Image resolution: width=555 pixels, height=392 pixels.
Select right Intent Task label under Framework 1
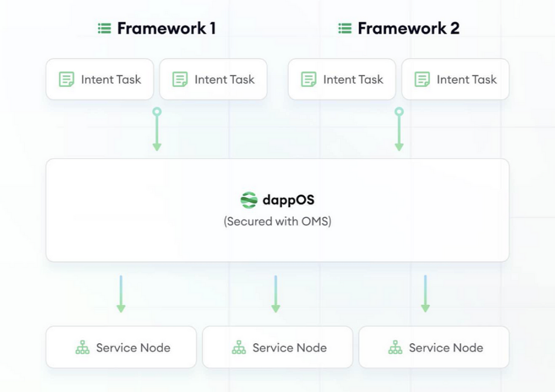[x=225, y=79]
